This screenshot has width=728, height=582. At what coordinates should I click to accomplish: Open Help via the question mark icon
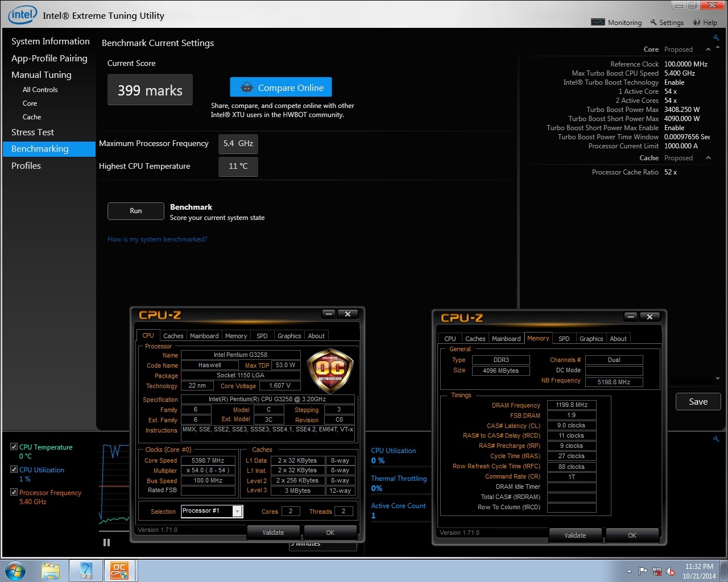coord(697,22)
